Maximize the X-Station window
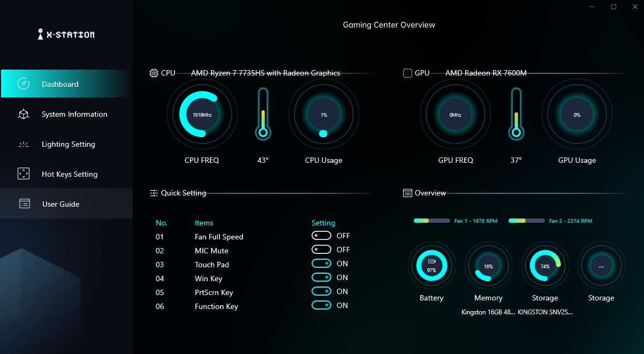 (613, 6)
